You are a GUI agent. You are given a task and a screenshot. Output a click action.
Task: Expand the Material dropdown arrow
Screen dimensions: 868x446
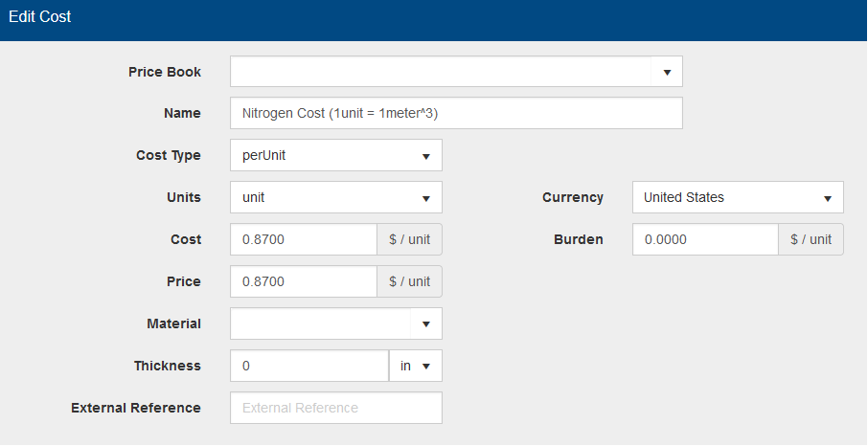[x=426, y=323]
